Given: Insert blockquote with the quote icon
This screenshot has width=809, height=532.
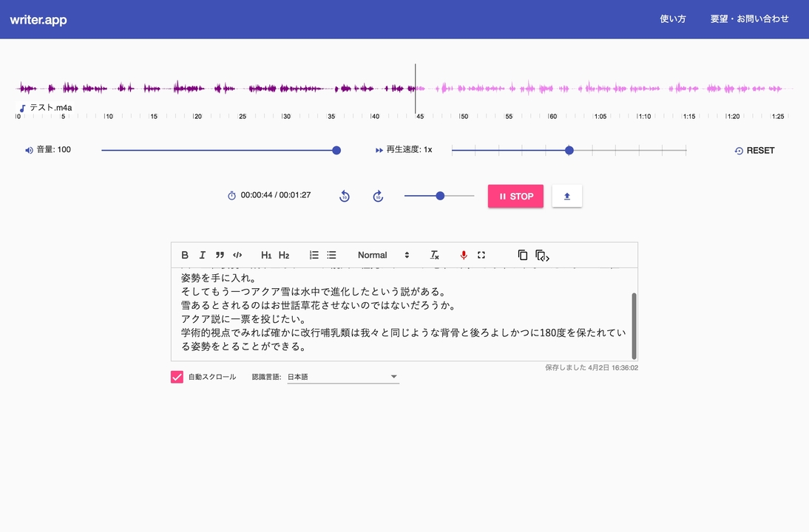Looking at the screenshot, I should pyautogui.click(x=220, y=255).
